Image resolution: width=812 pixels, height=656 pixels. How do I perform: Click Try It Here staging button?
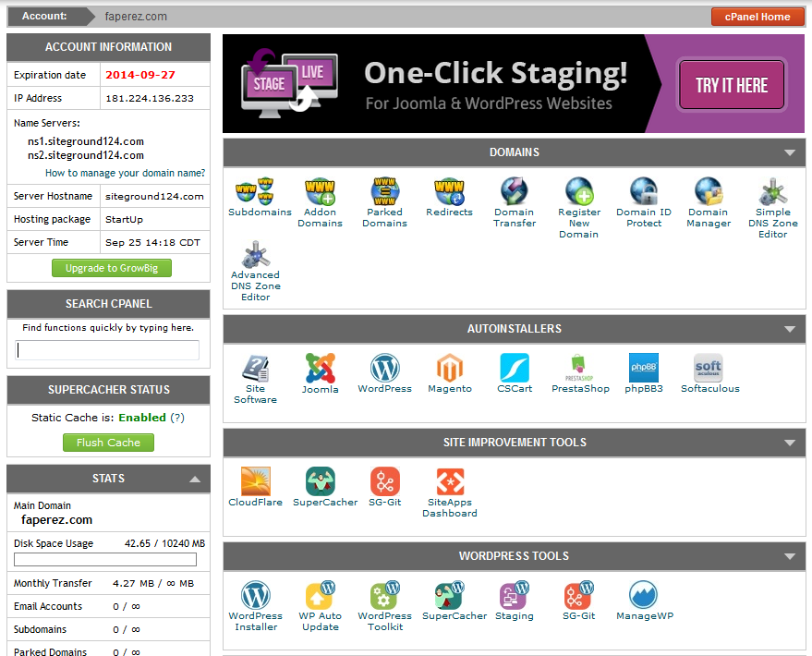732,85
